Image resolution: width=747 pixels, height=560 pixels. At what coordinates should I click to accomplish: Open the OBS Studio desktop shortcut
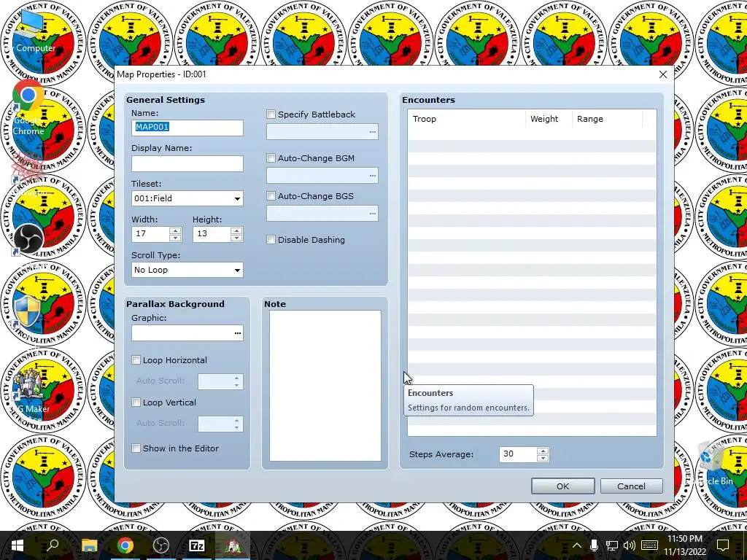click(x=28, y=240)
